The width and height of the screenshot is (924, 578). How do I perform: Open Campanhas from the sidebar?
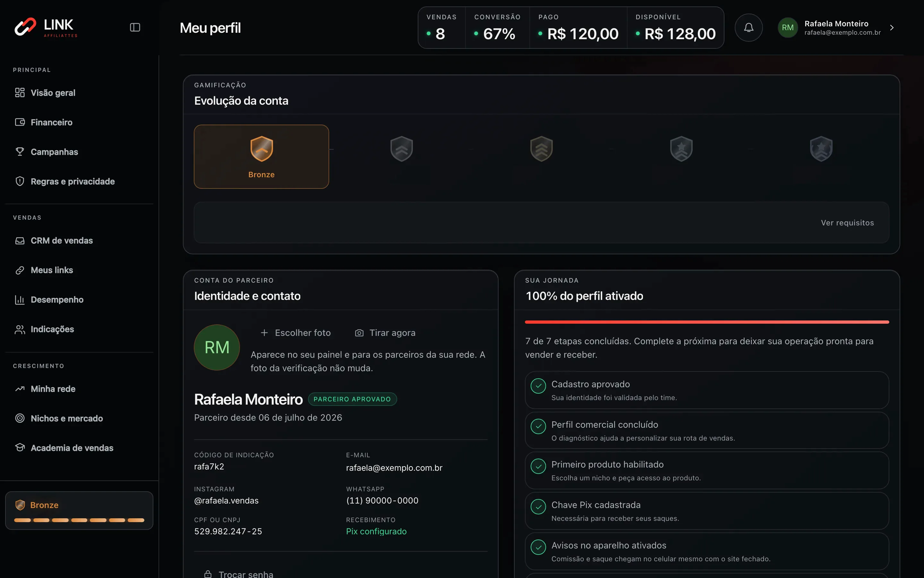[79, 152]
